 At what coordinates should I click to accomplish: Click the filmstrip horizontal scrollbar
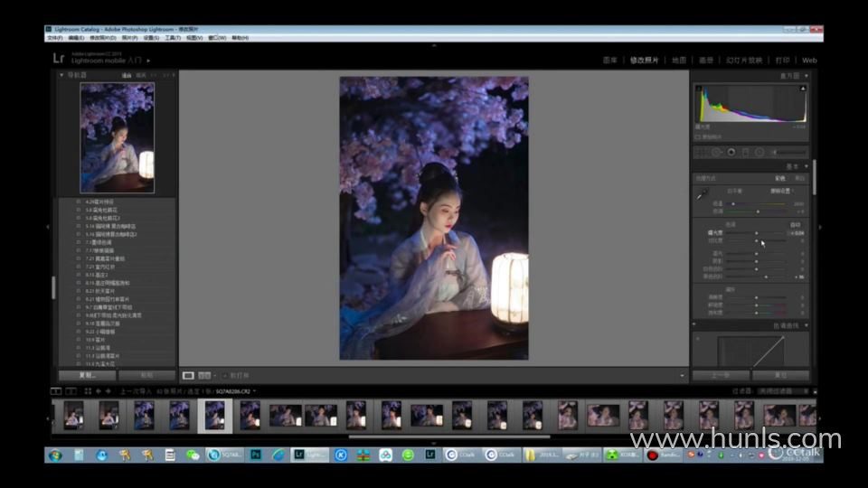pos(449,436)
